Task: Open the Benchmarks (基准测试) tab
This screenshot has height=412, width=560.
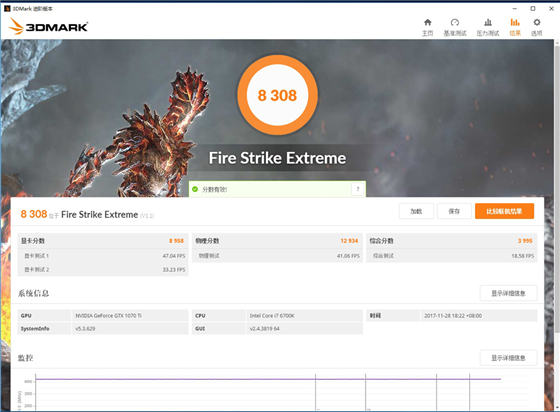Action: (x=455, y=27)
